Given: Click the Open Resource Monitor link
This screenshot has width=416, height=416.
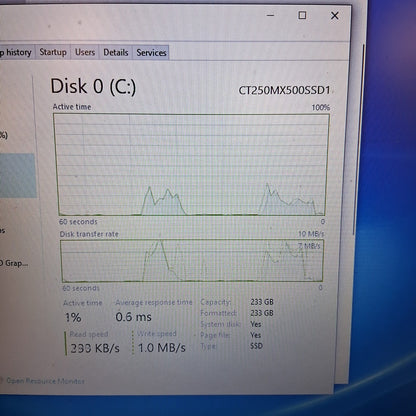Looking at the screenshot, I should [45, 381].
